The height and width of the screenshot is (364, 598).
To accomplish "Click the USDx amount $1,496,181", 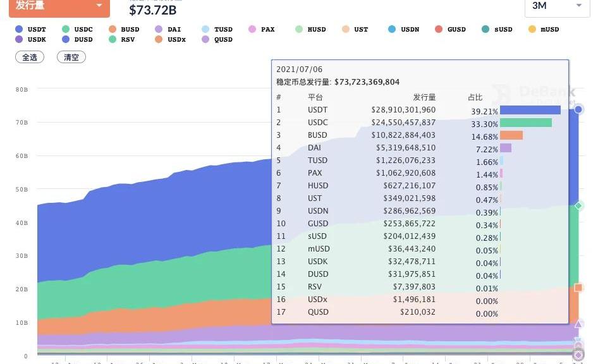I will point(414,299).
